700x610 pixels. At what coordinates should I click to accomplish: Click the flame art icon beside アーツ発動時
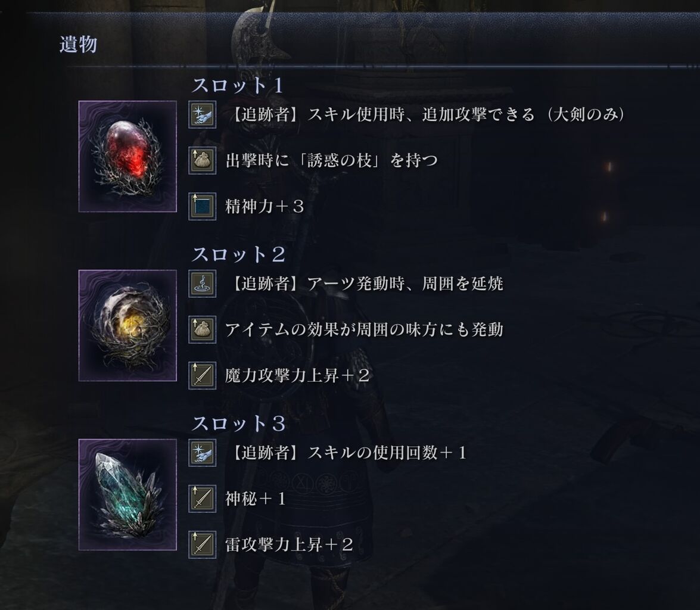(x=202, y=284)
